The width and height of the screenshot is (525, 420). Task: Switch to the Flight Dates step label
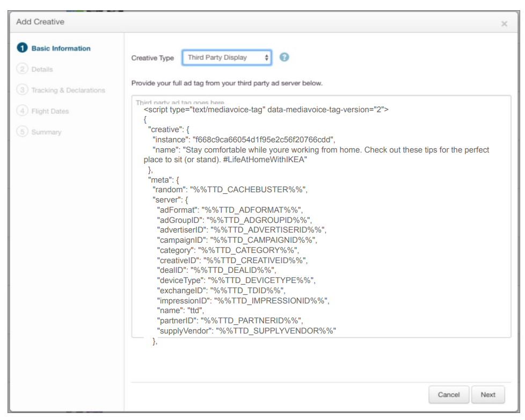click(x=50, y=111)
